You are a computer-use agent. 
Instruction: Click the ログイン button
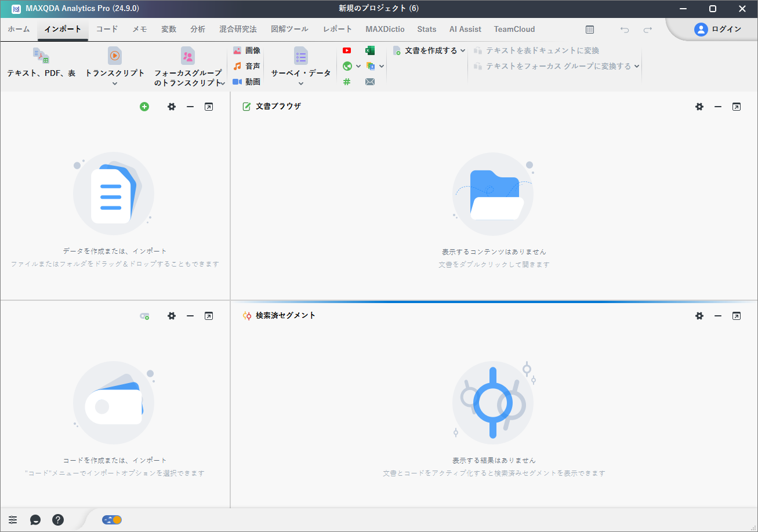tap(717, 29)
